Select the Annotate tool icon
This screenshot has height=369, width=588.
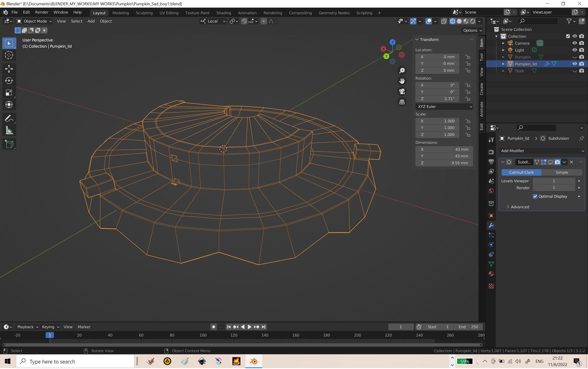coord(9,118)
